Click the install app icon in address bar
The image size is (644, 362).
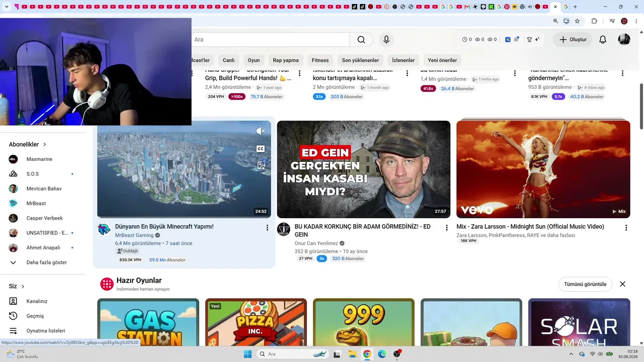pos(567,21)
